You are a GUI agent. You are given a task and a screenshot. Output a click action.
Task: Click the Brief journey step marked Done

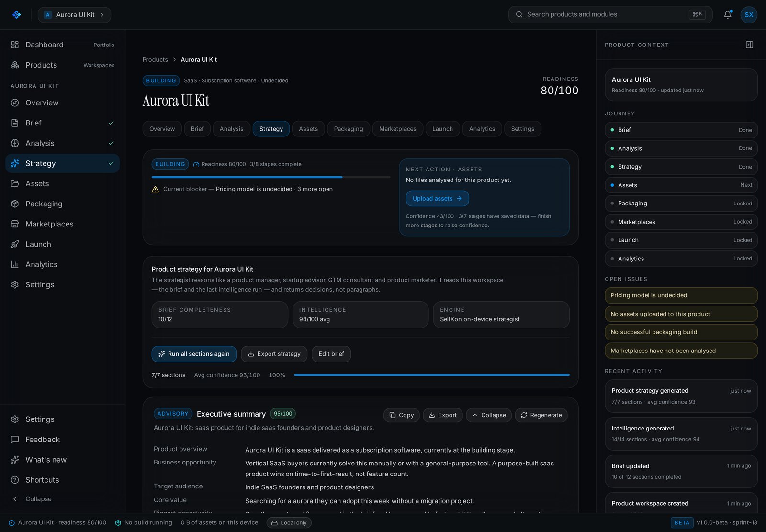click(681, 130)
